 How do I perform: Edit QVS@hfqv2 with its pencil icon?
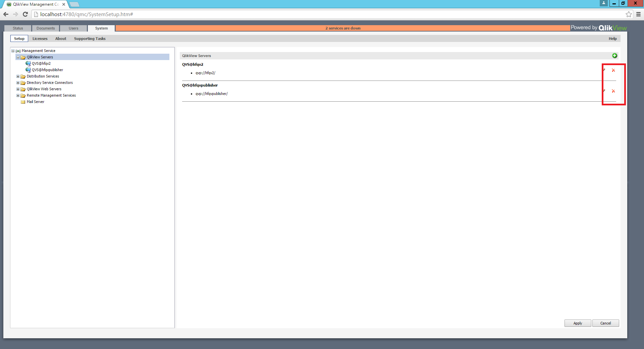(x=604, y=70)
